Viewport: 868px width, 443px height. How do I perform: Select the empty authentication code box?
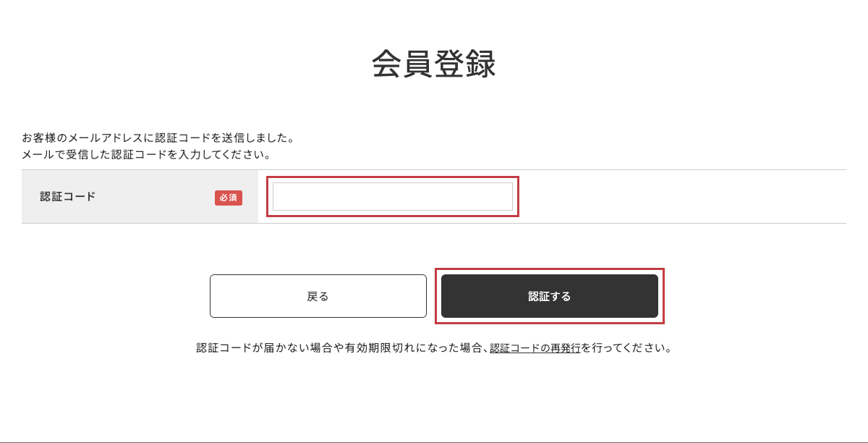pyautogui.click(x=393, y=195)
